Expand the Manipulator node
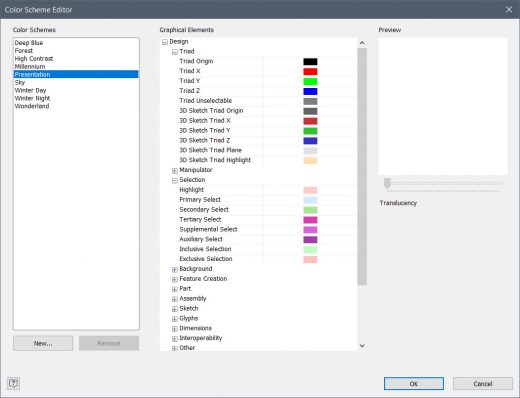The height and width of the screenshot is (398, 520). (x=175, y=171)
